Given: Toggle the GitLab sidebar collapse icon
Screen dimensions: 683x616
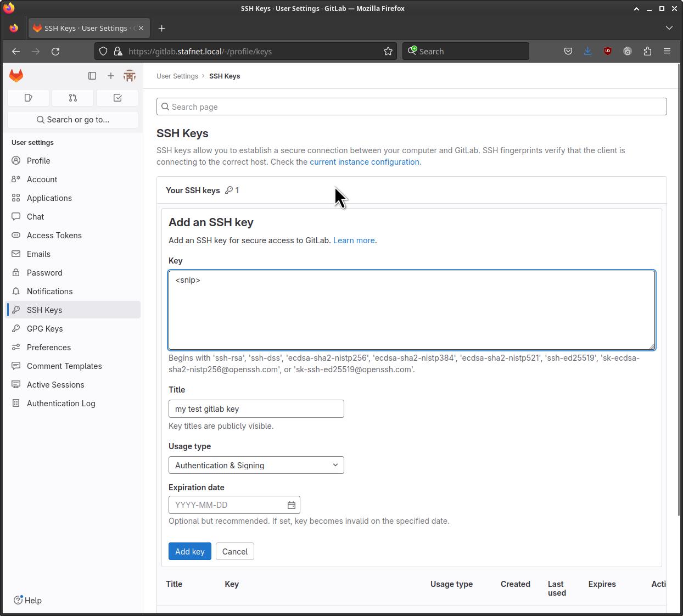Looking at the screenshot, I should tap(92, 76).
